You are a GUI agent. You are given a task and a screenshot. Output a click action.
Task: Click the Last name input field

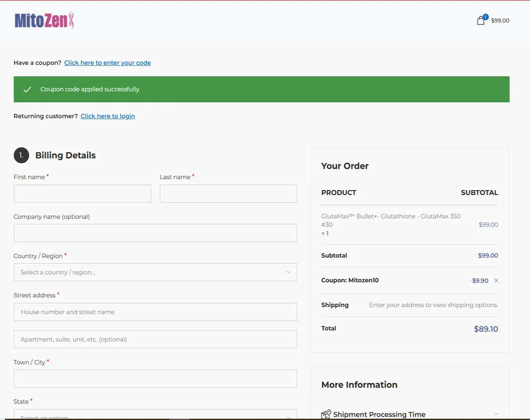pos(228,193)
